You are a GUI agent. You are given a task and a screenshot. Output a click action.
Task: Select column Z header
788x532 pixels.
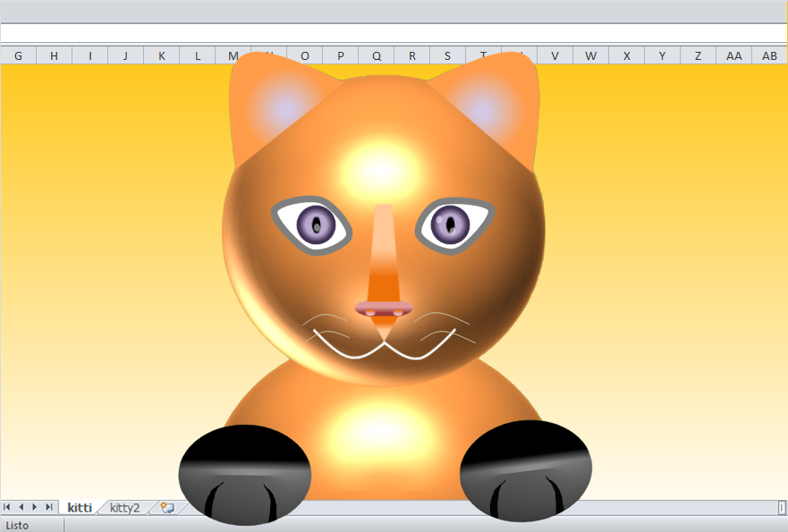coord(698,55)
